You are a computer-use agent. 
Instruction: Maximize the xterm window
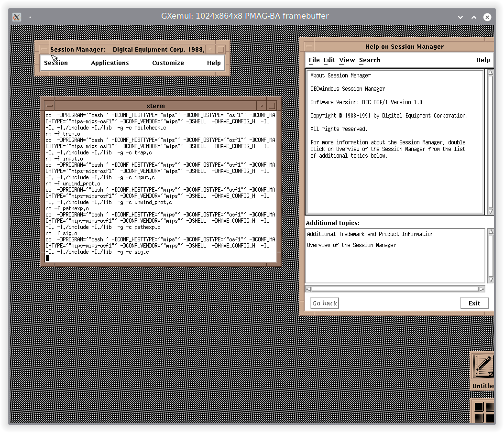(x=272, y=106)
